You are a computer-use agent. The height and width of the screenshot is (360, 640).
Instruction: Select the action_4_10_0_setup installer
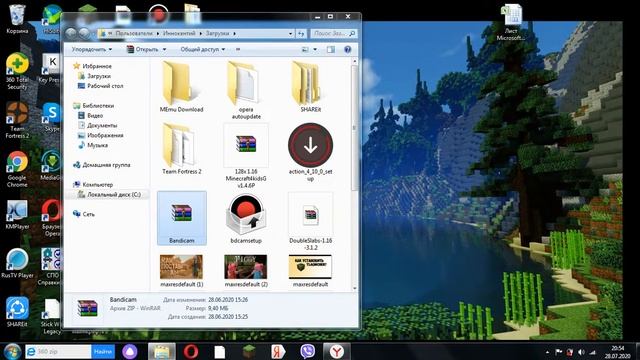pos(310,152)
